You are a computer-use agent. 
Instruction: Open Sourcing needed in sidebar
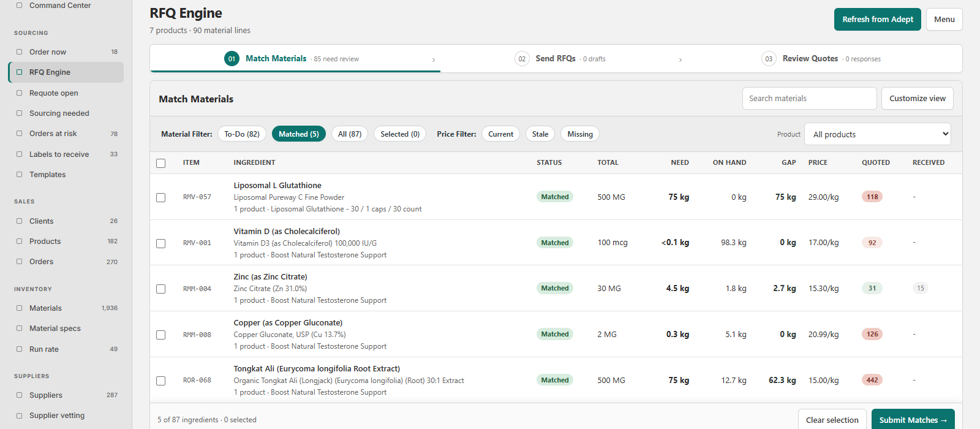(x=66, y=113)
